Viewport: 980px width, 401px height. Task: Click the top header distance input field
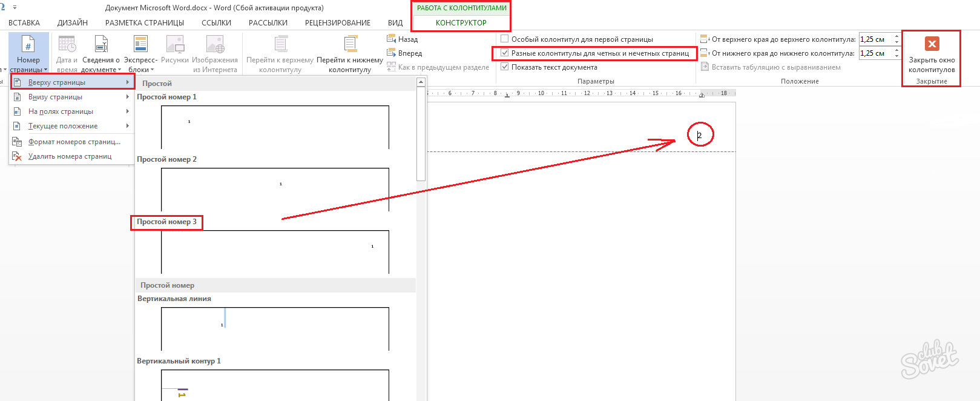[x=875, y=39]
